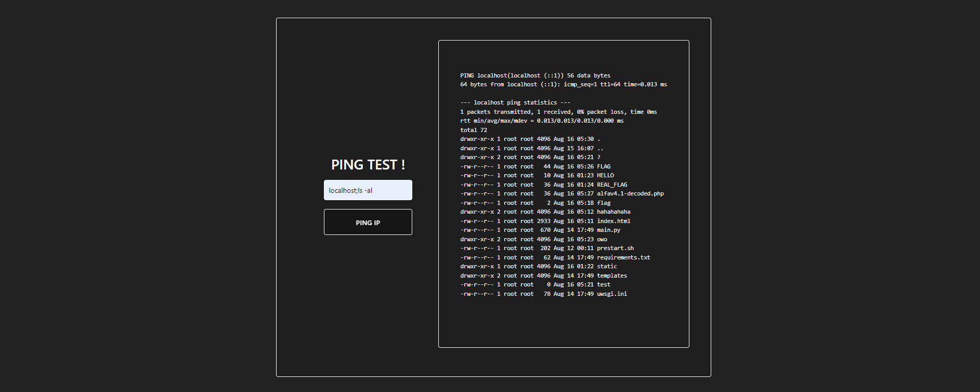980x392 pixels.
Task: Click the 'total 72' line in output
Action: (x=473, y=130)
